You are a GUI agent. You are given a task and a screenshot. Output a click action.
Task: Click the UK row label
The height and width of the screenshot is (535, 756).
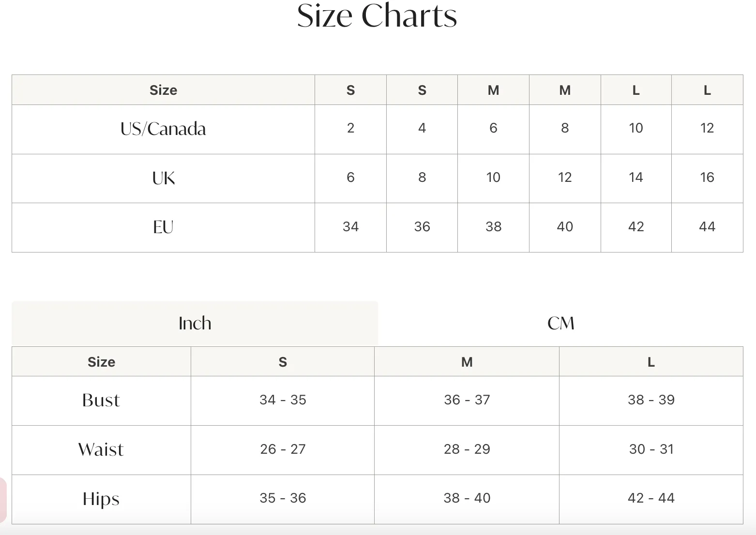[x=163, y=178]
